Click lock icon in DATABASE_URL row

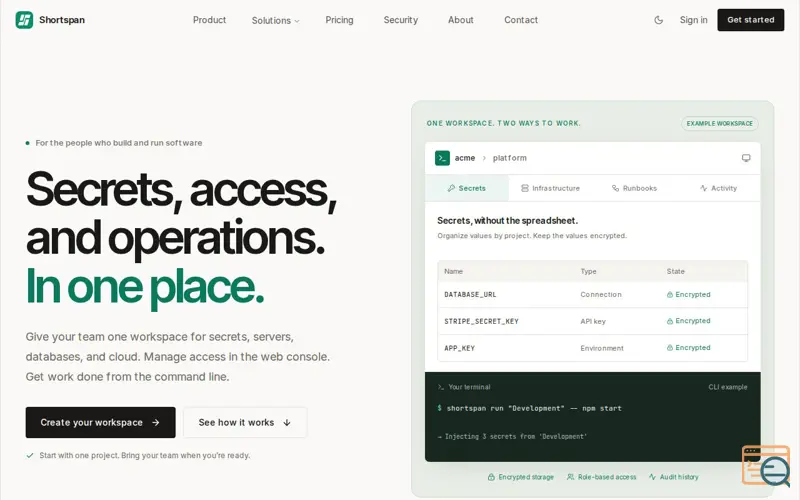pos(670,294)
